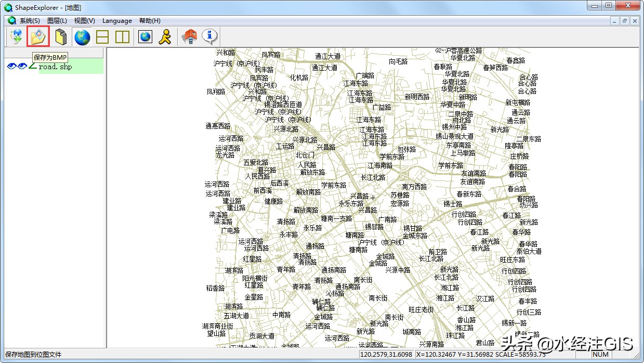
Task: Click the information bubble icon
Action: [x=209, y=36]
